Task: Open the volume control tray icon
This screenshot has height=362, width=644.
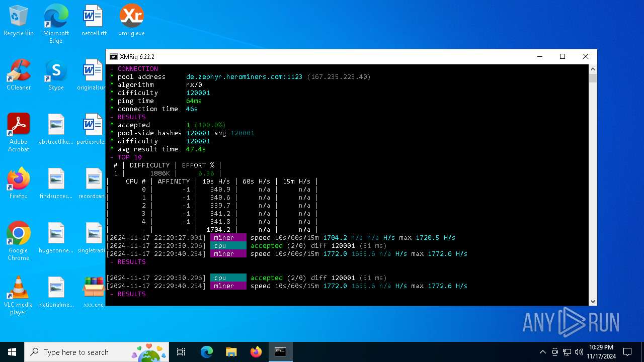Action: tap(579, 352)
